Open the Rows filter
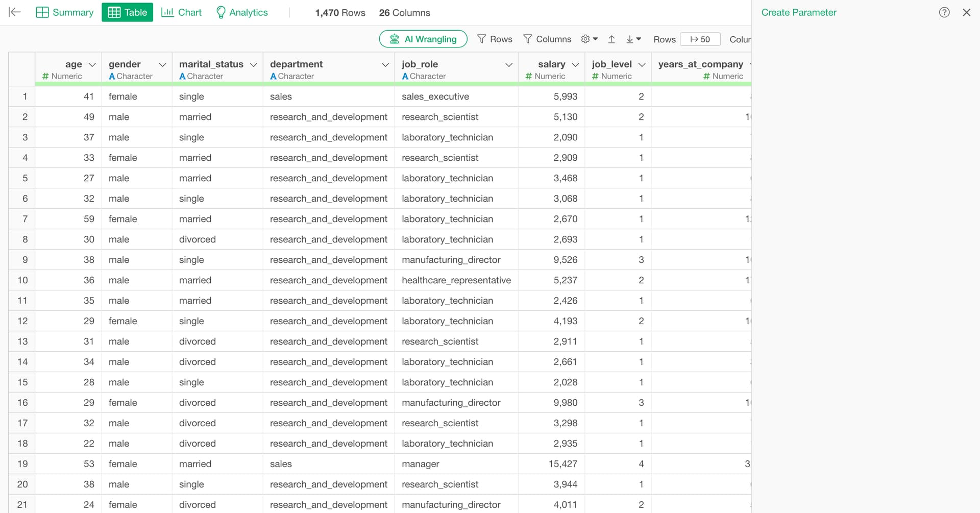Viewport: 980px width, 513px height. [495, 39]
